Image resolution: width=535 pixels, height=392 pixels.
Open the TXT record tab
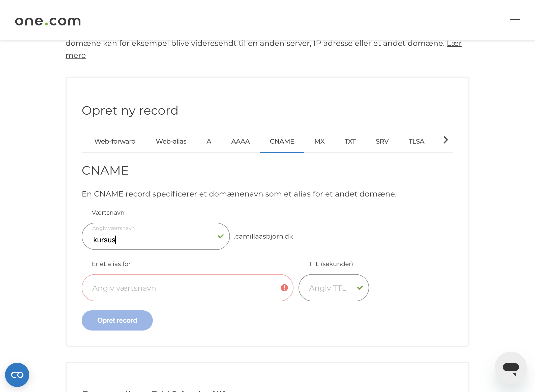point(350,141)
